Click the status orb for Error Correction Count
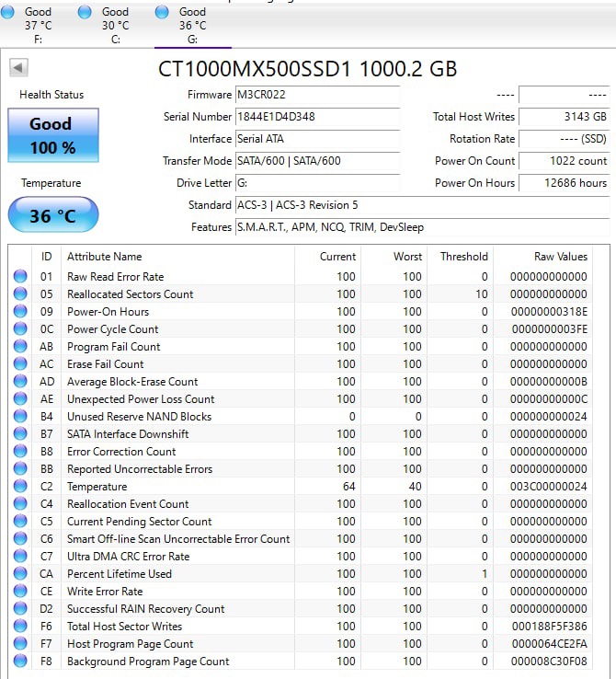The width and height of the screenshot is (616, 679). pyautogui.click(x=20, y=451)
